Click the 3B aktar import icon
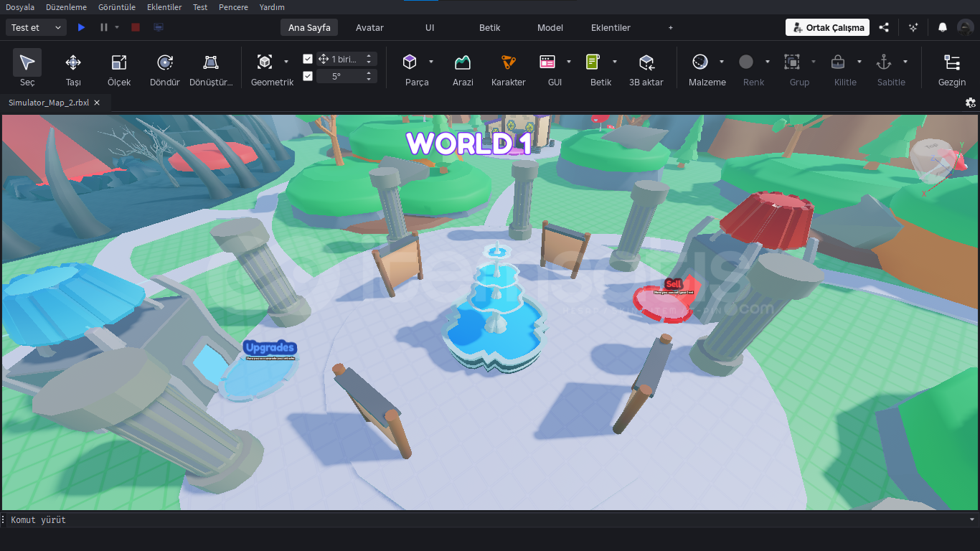Image resolution: width=980 pixels, height=551 pixels. click(x=646, y=63)
